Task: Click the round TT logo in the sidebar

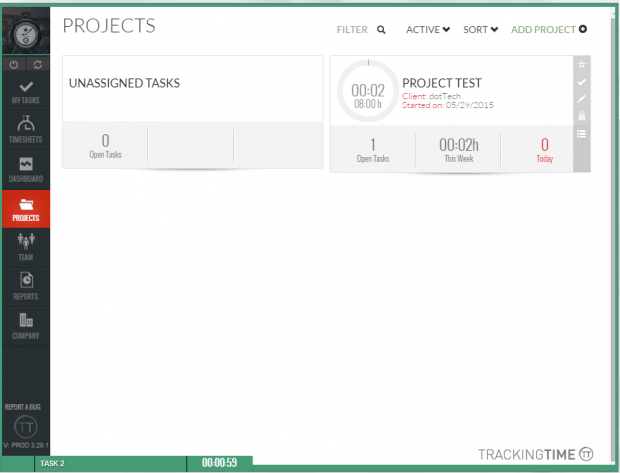Action: coord(26,427)
